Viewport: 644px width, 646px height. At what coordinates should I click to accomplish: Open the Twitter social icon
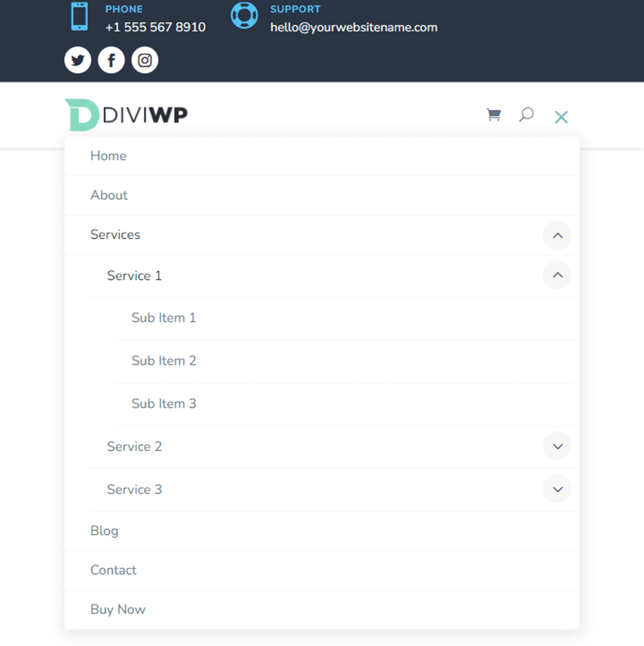coord(77,60)
